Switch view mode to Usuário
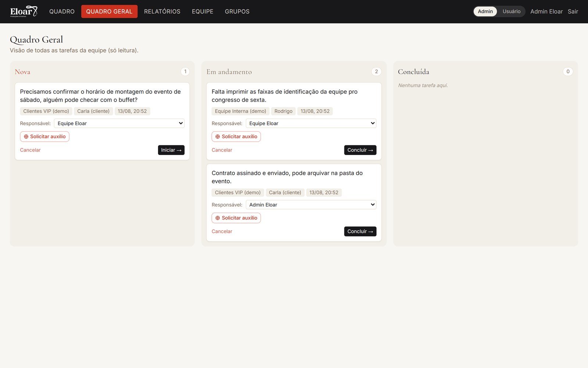 click(511, 11)
